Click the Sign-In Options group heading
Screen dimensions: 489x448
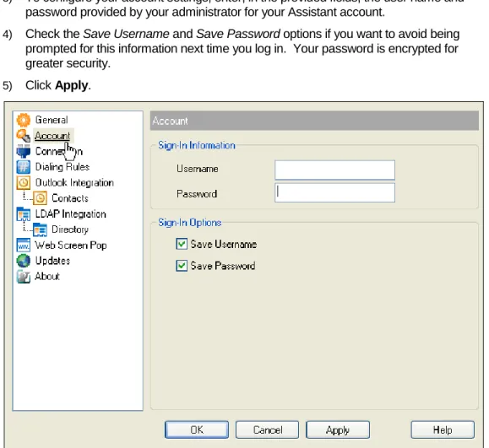(190, 223)
